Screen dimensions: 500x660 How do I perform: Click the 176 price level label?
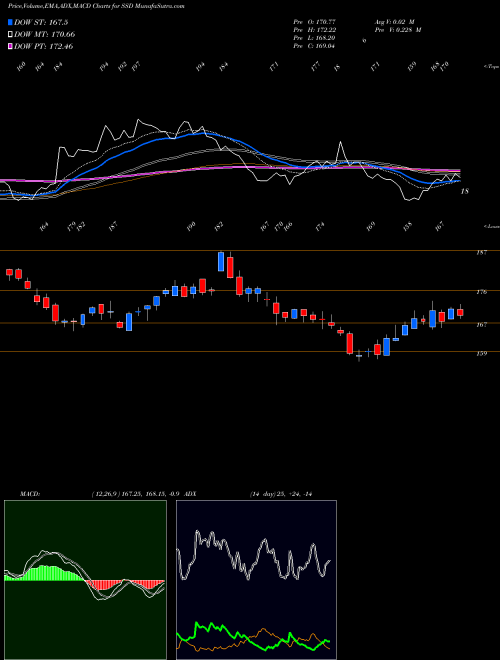[482, 292]
